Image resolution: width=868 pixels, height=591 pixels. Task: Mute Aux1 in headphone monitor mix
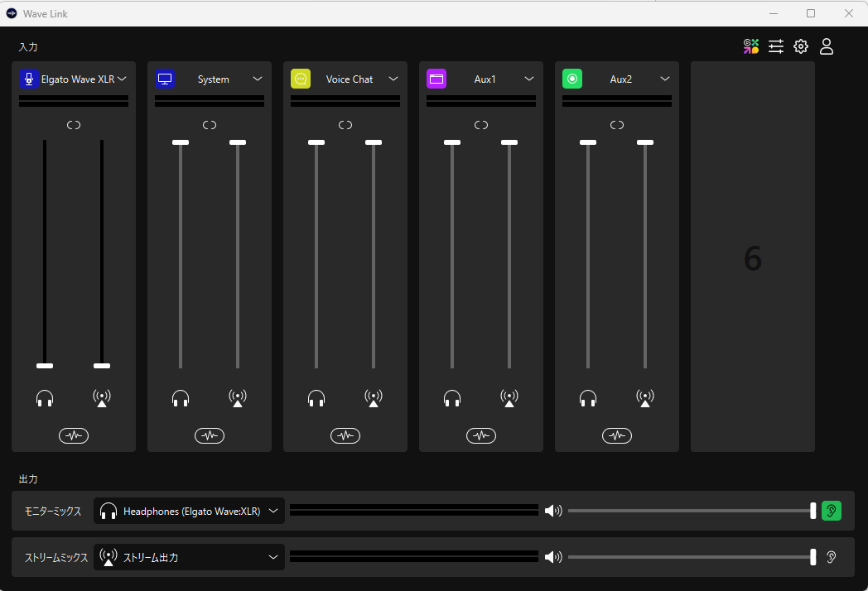click(452, 398)
